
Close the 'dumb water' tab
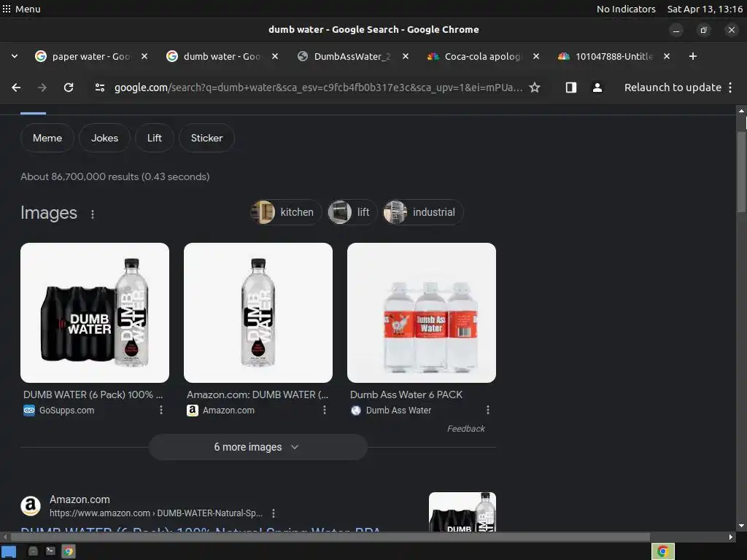click(275, 56)
